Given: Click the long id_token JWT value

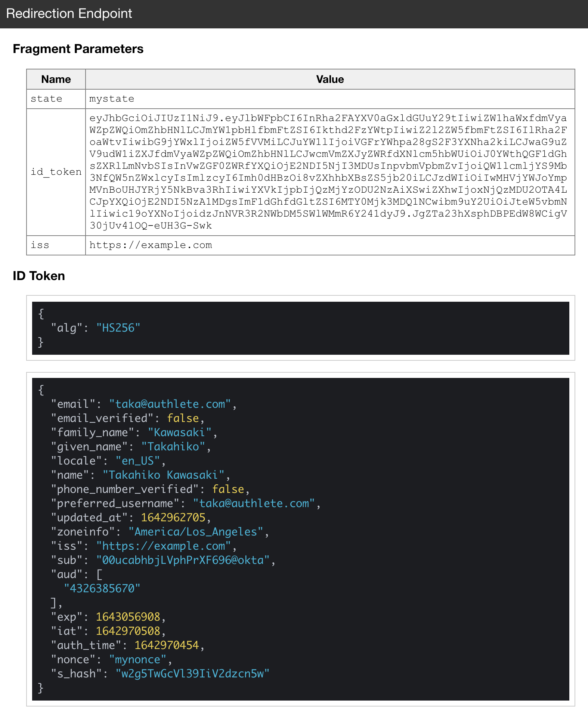Looking at the screenshot, I should point(328,172).
